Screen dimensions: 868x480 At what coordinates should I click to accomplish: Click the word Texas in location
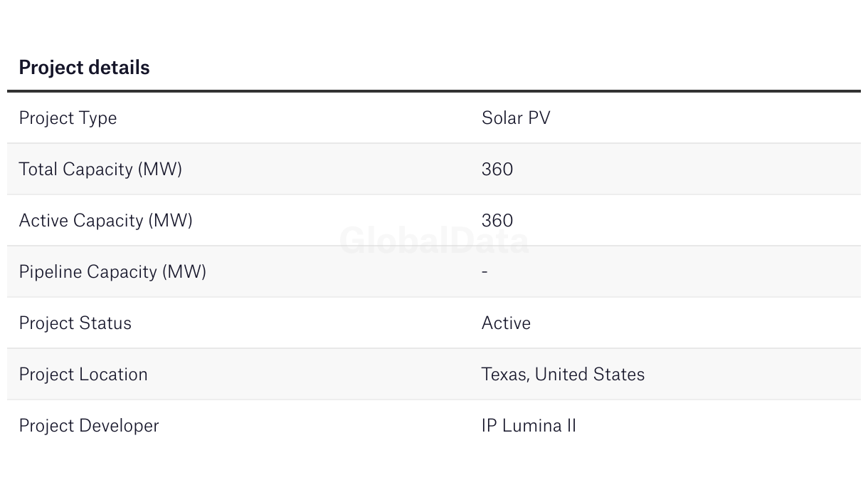(x=504, y=374)
